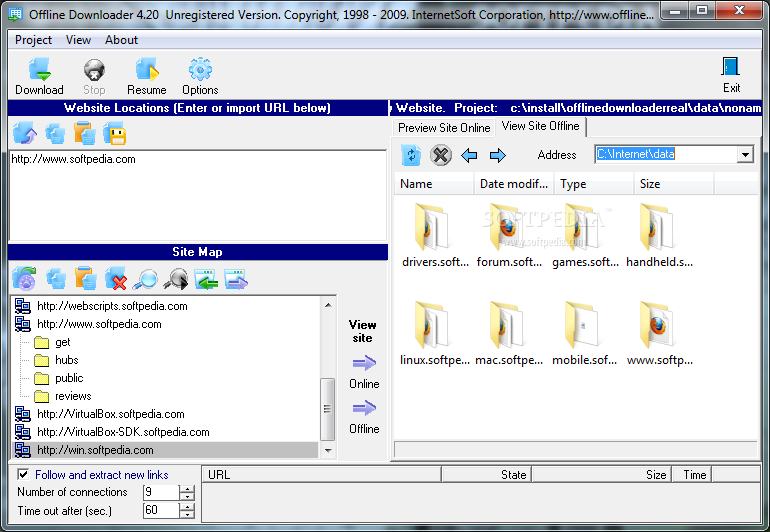Select http://www.softpedia.com tree node

(x=99, y=324)
